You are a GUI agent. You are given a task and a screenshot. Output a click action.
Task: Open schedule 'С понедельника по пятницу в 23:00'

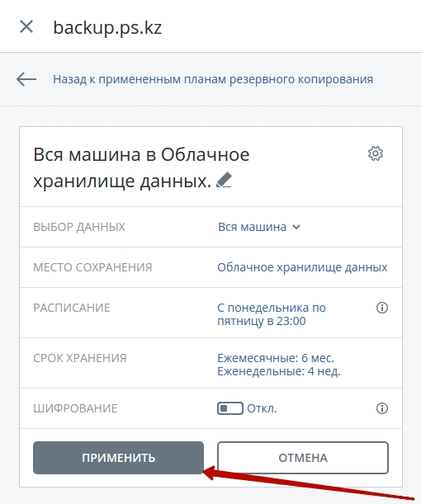click(x=272, y=314)
